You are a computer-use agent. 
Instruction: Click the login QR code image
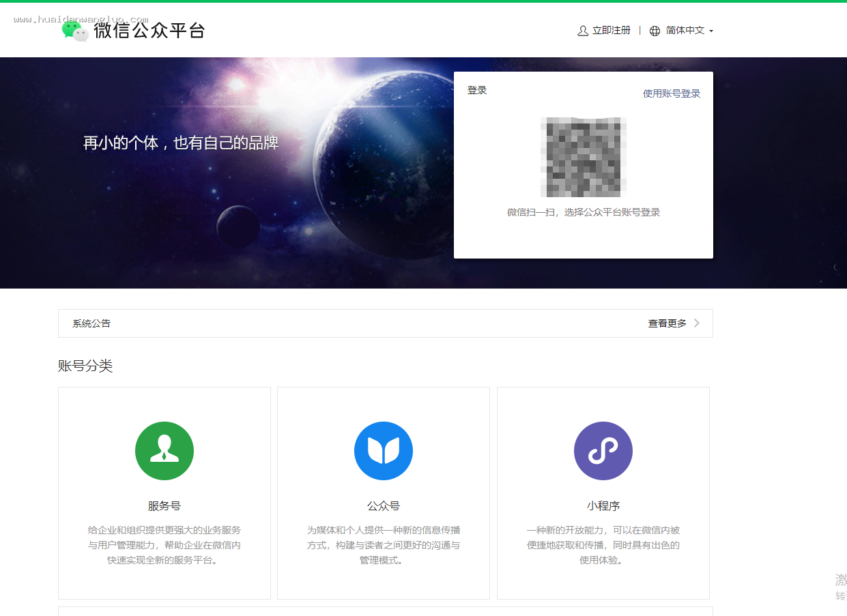(584, 158)
